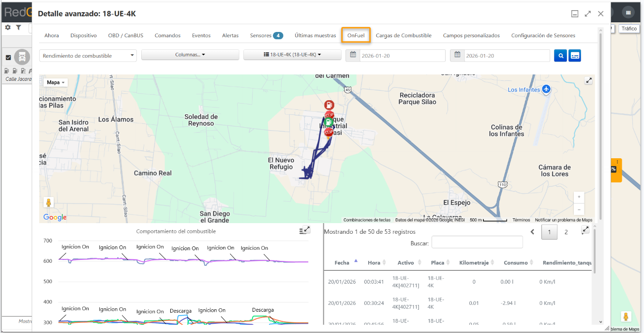The width and height of the screenshot is (644, 333).
Task: Click the blue report card button beside search
Action: click(574, 56)
